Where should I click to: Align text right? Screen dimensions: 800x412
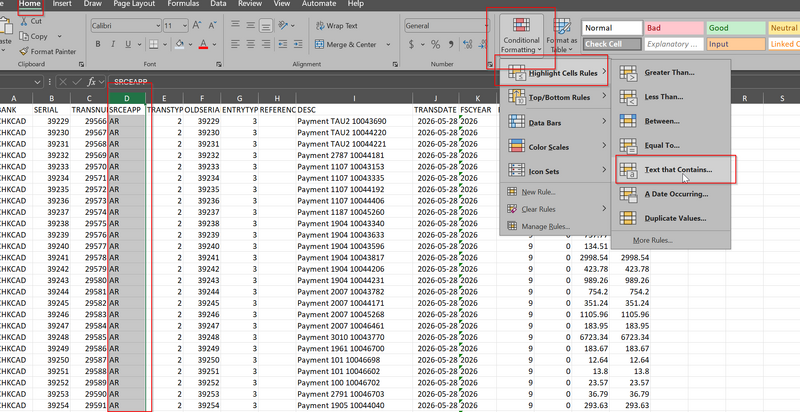(266, 44)
